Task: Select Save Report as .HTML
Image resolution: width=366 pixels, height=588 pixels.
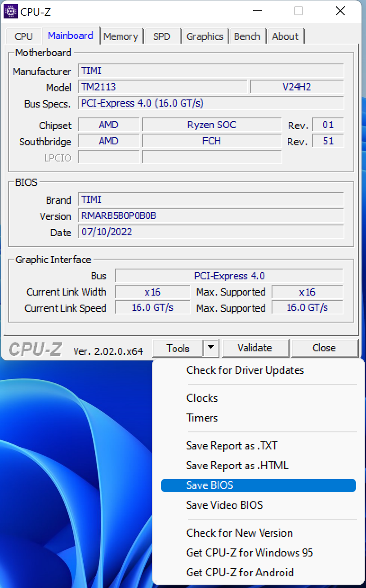Action: (259, 466)
